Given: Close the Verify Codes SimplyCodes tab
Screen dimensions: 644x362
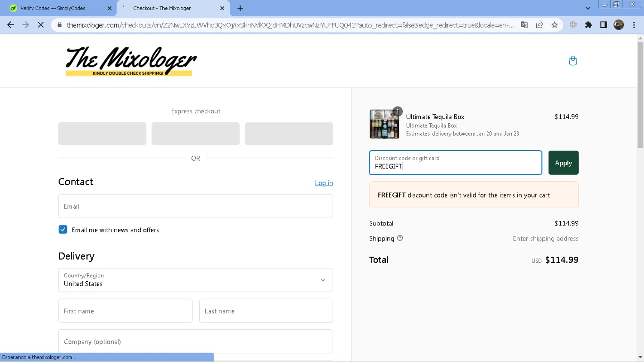Looking at the screenshot, I should (x=109, y=8).
